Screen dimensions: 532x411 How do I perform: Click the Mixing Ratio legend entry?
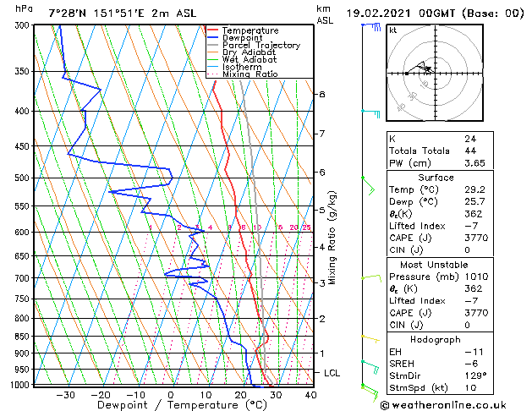point(243,74)
